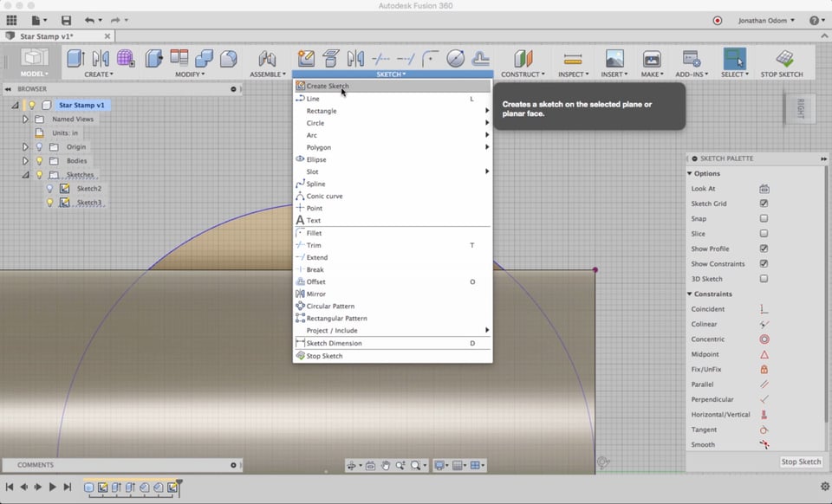Select the Mirror icon in Sketch toolbar
The width and height of the screenshot is (832, 504).
click(355, 58)
